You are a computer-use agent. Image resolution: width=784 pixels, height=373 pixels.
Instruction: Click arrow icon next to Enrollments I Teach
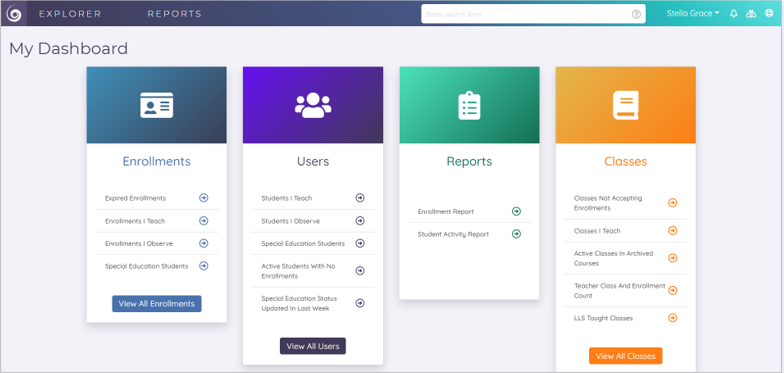click(204, 220)
